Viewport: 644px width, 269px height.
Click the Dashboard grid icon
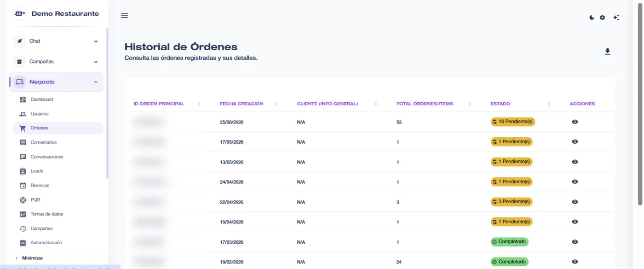tap(23, 99)
